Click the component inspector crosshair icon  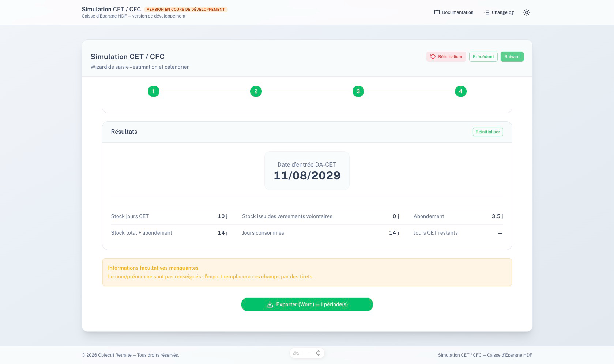[x=318, y=353]
